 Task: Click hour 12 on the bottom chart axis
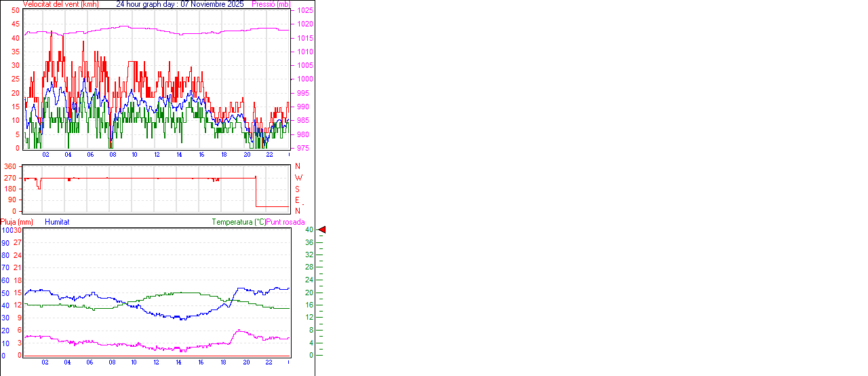click(x=157, y=362)
